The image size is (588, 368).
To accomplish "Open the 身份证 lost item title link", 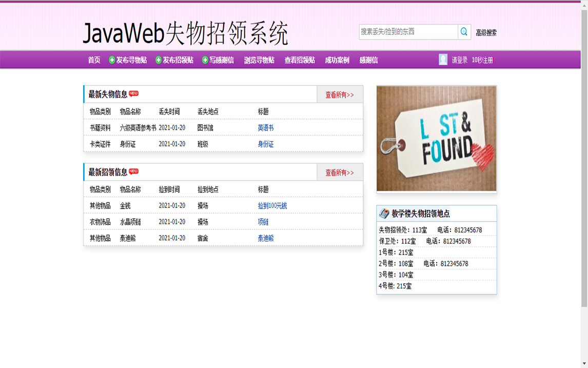I will coord(265,144).
